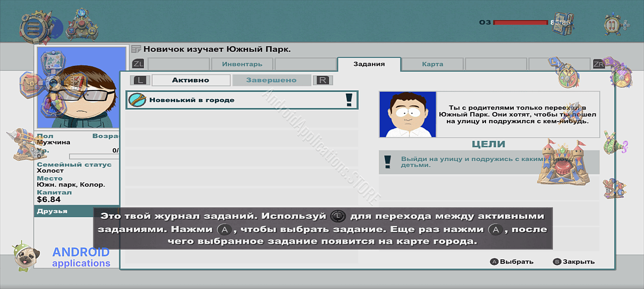Screen dimensions: 644x289
Task: Click the L bumper icon beside Активно
Action: click(x=140, y=80)
